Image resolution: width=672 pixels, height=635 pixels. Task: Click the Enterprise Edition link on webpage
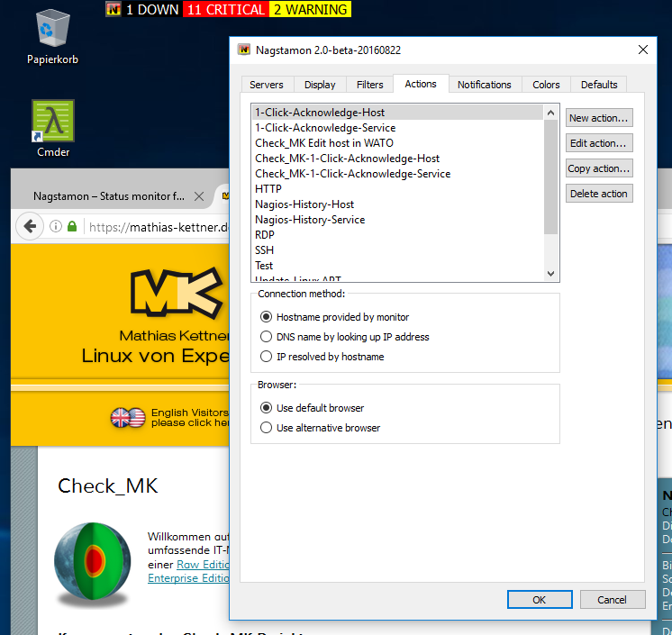click(x=188, y=578)
